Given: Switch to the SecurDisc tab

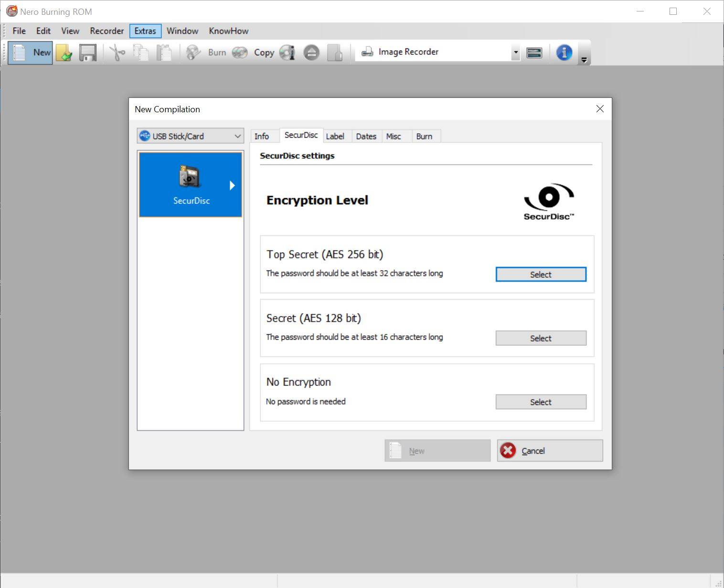Looking at the screenshot, I should [x=301, y=135].
